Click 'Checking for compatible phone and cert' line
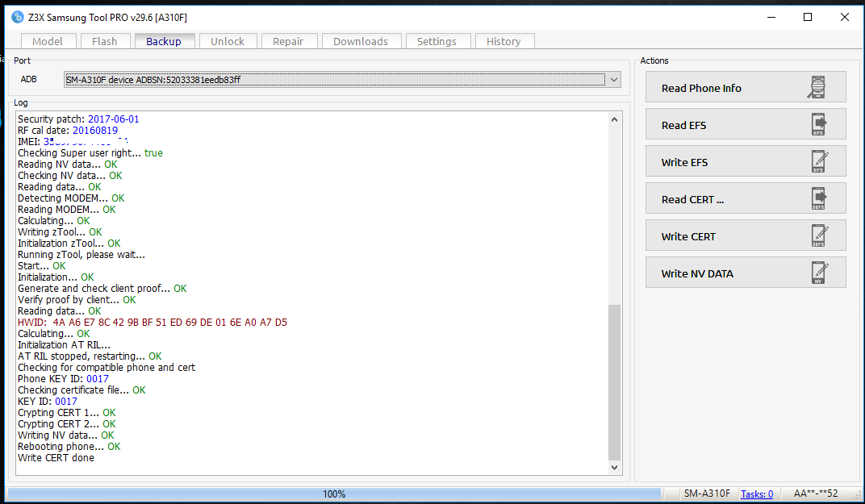Image resolution: width=865 pixels, height=504 pixels. 107,367
